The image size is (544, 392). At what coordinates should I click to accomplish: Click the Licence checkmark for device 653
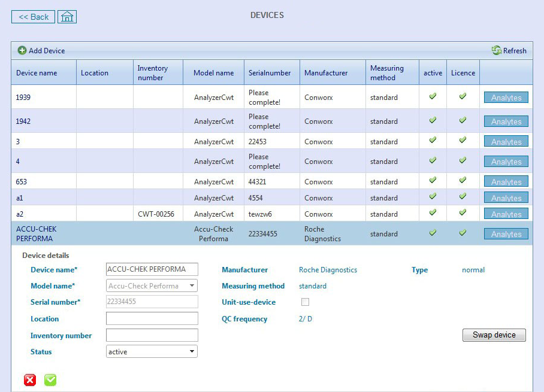[463, 181]
